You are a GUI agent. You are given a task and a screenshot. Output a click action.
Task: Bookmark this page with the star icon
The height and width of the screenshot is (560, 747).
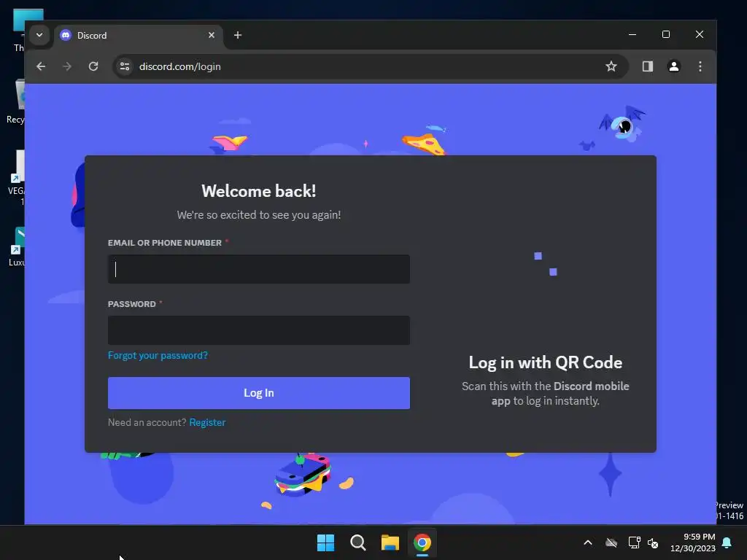[611, 66]
